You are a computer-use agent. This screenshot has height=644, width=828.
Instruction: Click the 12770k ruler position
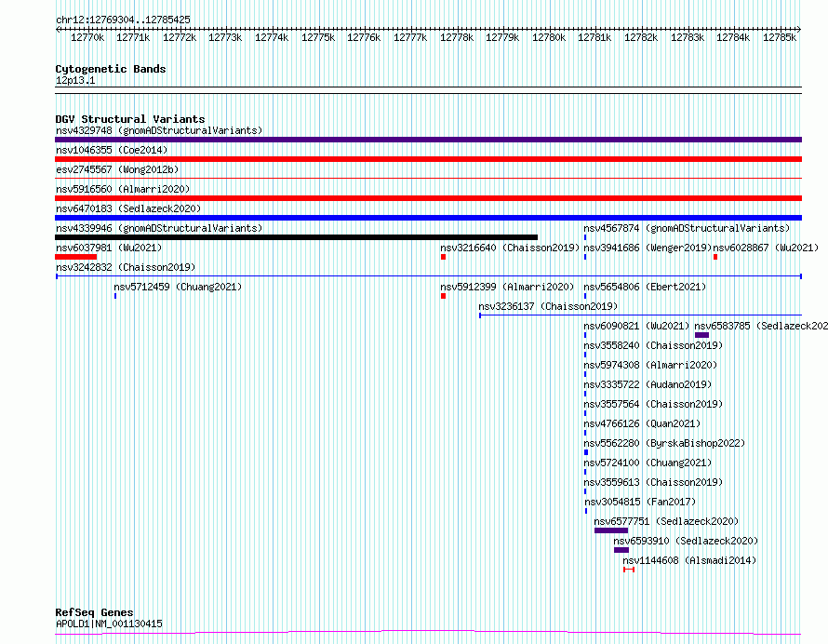[87, 37]
